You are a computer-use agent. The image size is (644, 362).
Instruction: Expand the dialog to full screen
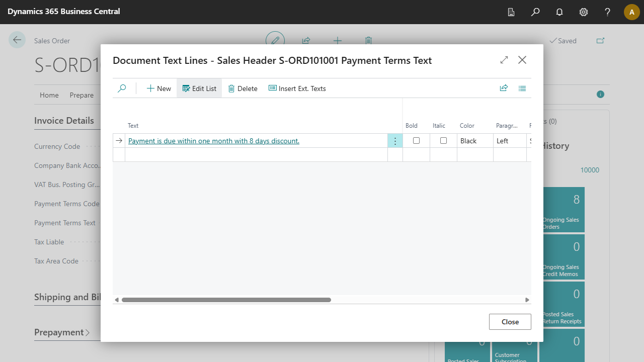(x=504, y=60)
